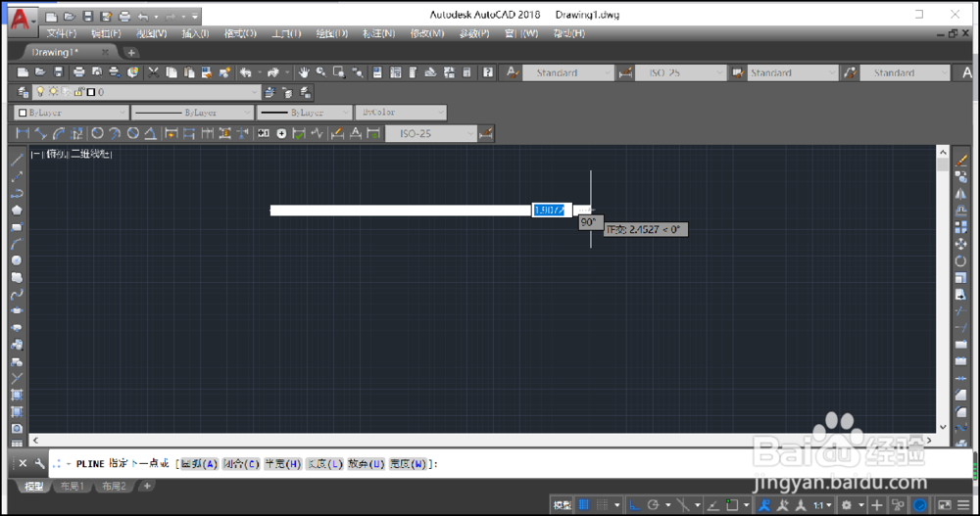Toggle object snap square icon in status bar

click(732, 505)
